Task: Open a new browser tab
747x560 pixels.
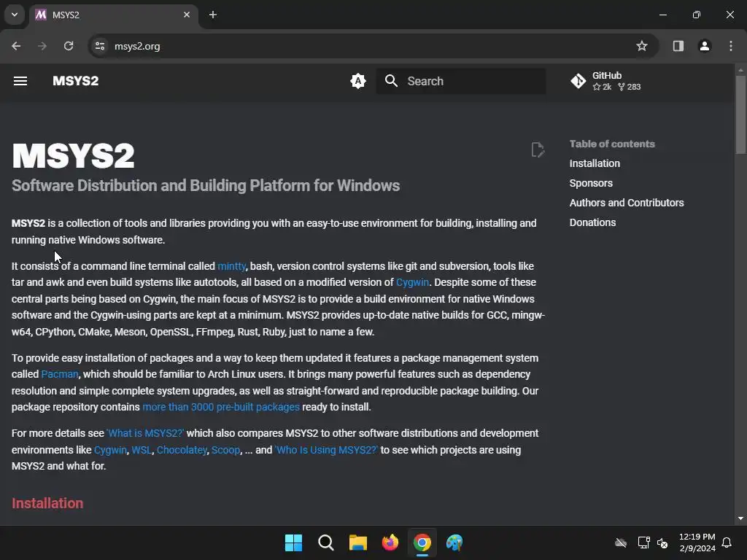Action: coord(213,15)
